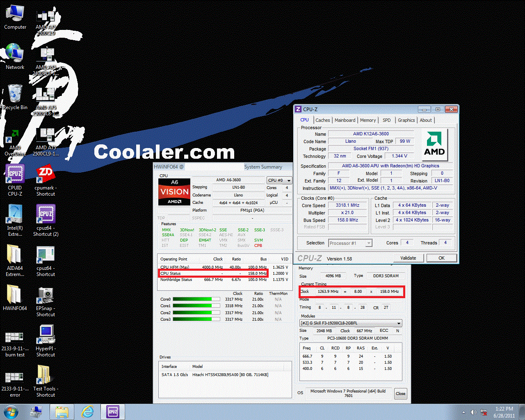Image resolution: width=525 pixels, height=420 pixels.
Task: Click the Name field AMD K12A6-3600
Action: 371,134
